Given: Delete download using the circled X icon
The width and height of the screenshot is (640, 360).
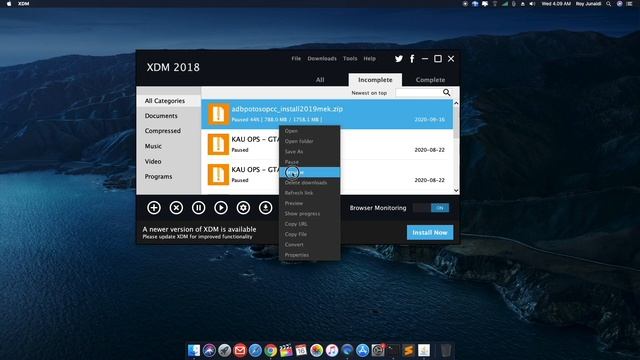Looking at the screenshot, I should point(176,208).
